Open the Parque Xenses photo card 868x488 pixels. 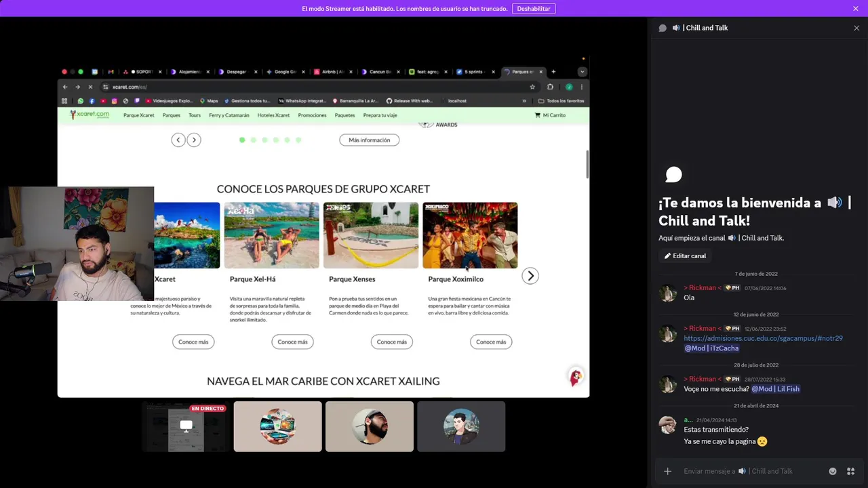371,235
